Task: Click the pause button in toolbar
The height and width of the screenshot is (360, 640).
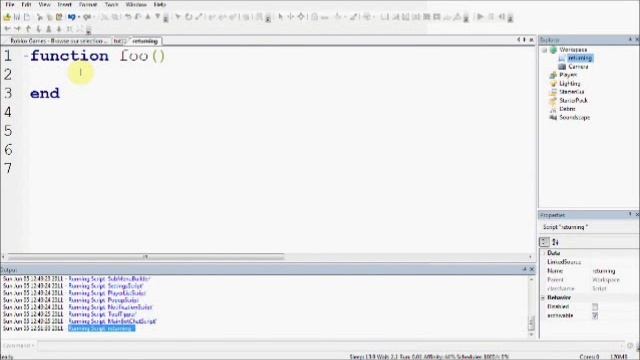Action: pos(491,17)
